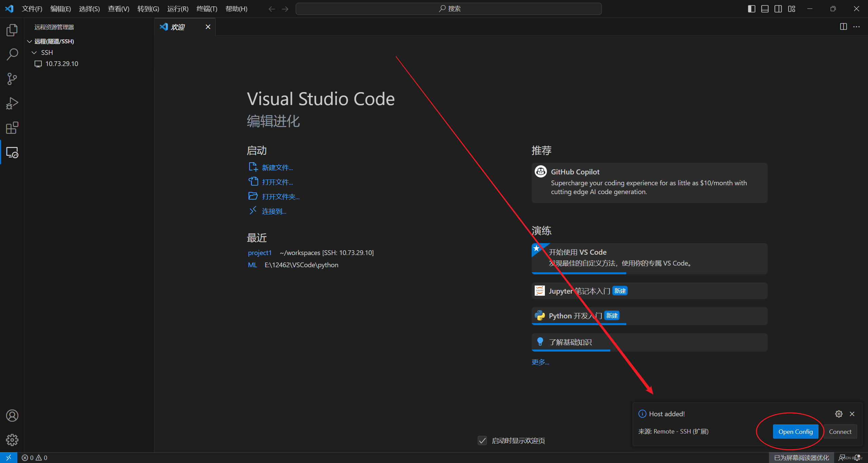The image size is (868, 463).
Task: Collapse the SSH tree node
Action: pos(34,52)
